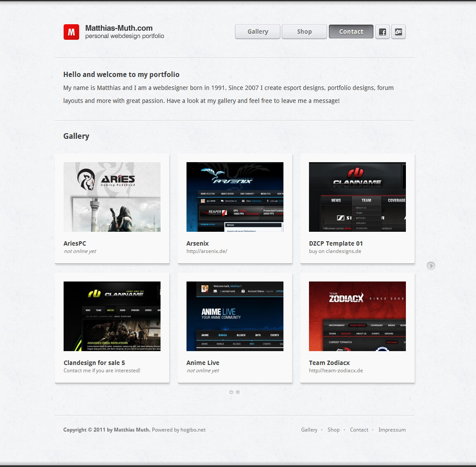476x467 pixels.
Task: Click the 'Gallery' section heading
Action: point(76,136)
